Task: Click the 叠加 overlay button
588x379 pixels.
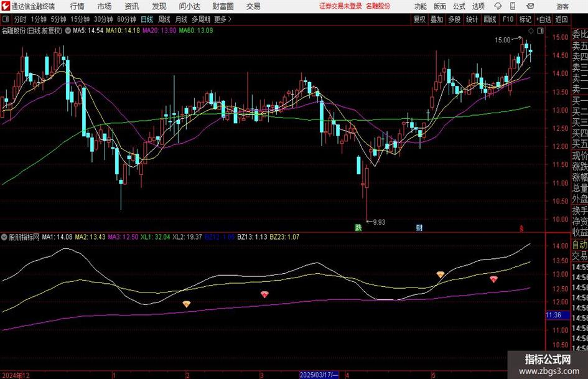Action: 437,19
